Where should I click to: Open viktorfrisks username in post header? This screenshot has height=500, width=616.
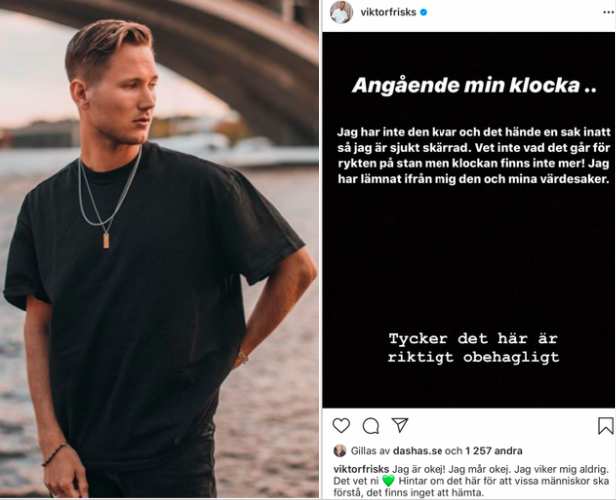388,12
